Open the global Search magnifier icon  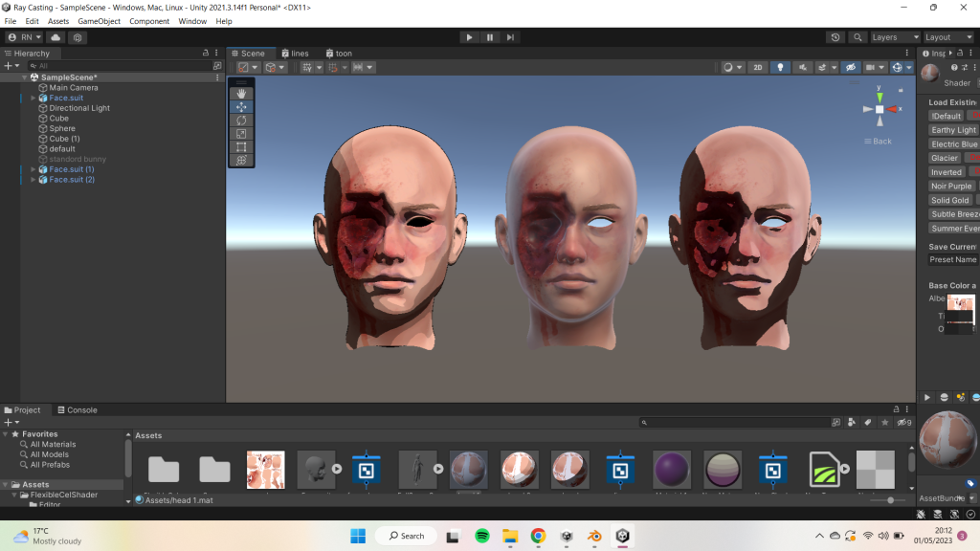coord(857,37)
